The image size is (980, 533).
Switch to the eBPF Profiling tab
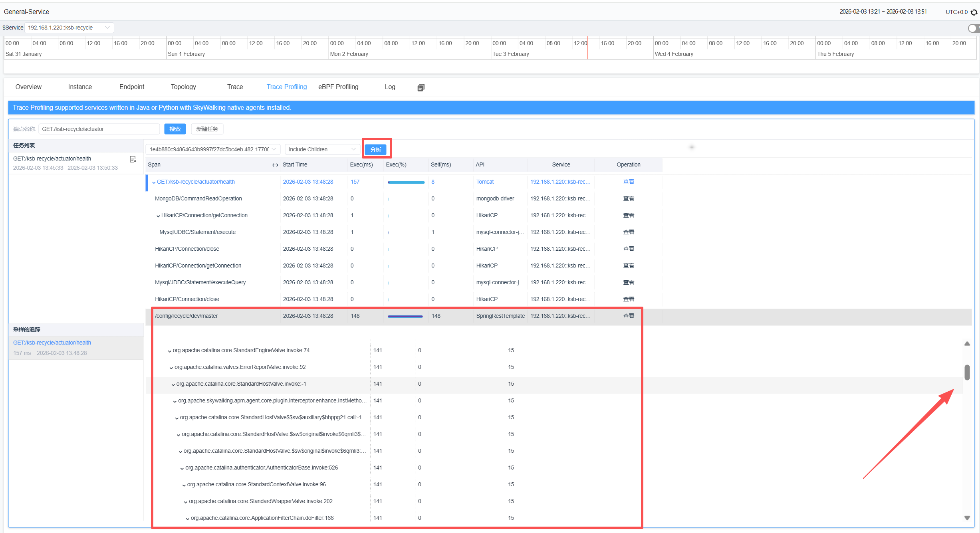point(338,87)
